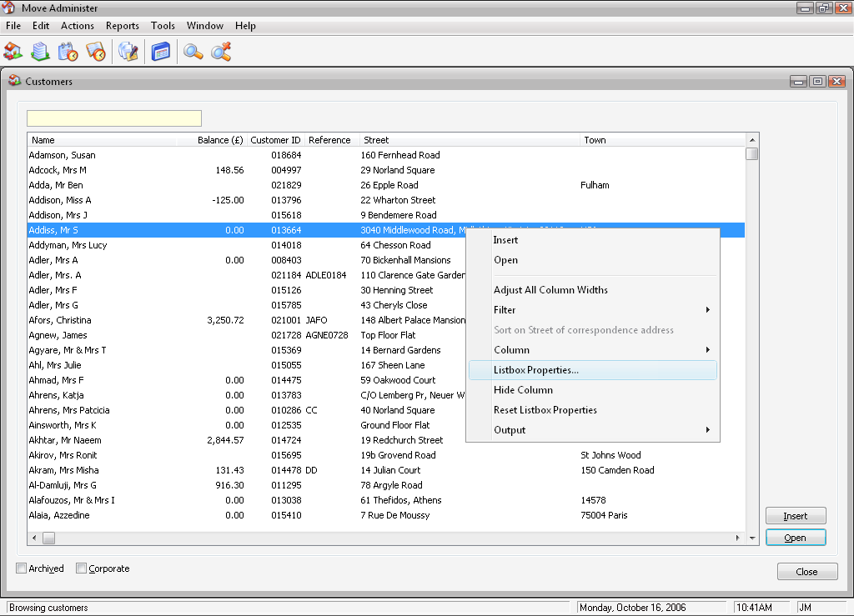Screen dimensions: 854x616
Task: Click the yellow search input field
Action: (114, 118)
